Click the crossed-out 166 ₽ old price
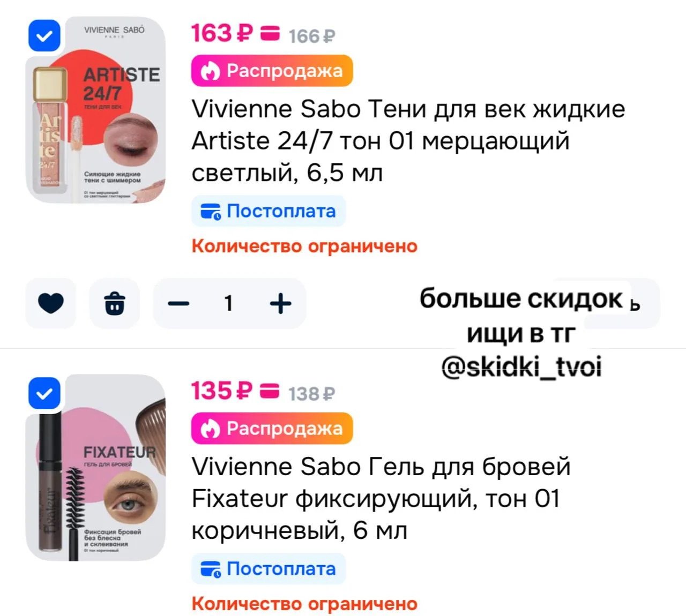 312,36
